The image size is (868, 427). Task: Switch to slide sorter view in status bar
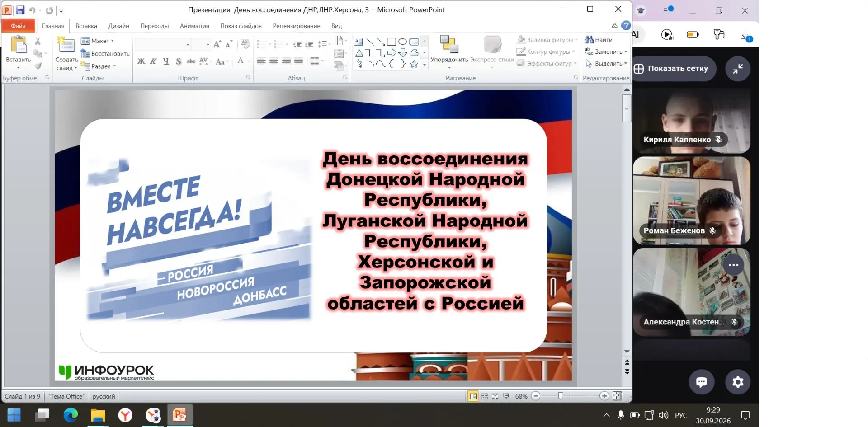click(484, 396)
